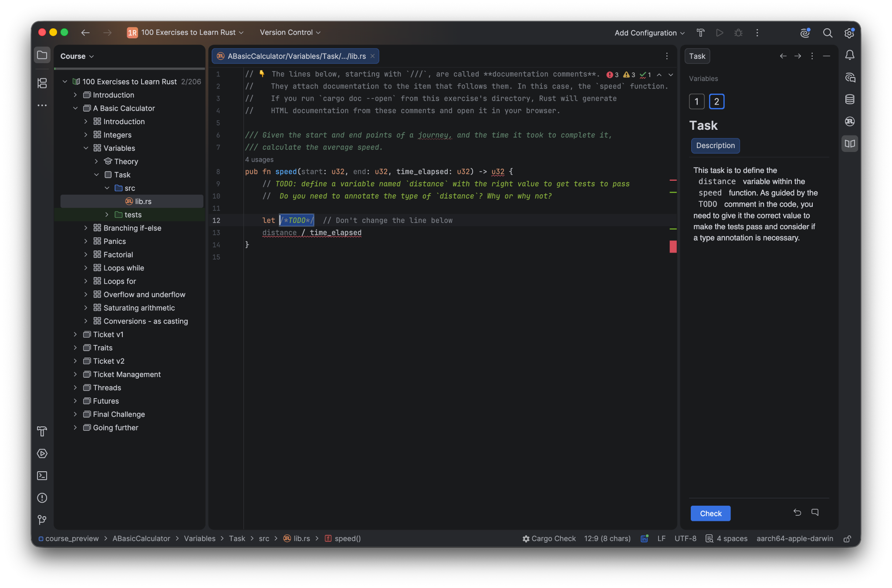Click the LF line separator status item
The width and height of the screenshot is (892, 588).
(661, 539)
